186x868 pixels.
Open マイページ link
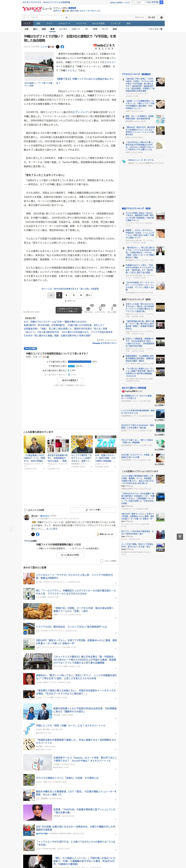[139, 18]
